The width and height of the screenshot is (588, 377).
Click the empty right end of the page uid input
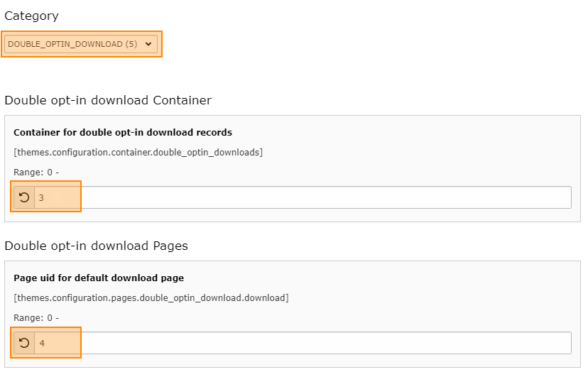(525, 343)
